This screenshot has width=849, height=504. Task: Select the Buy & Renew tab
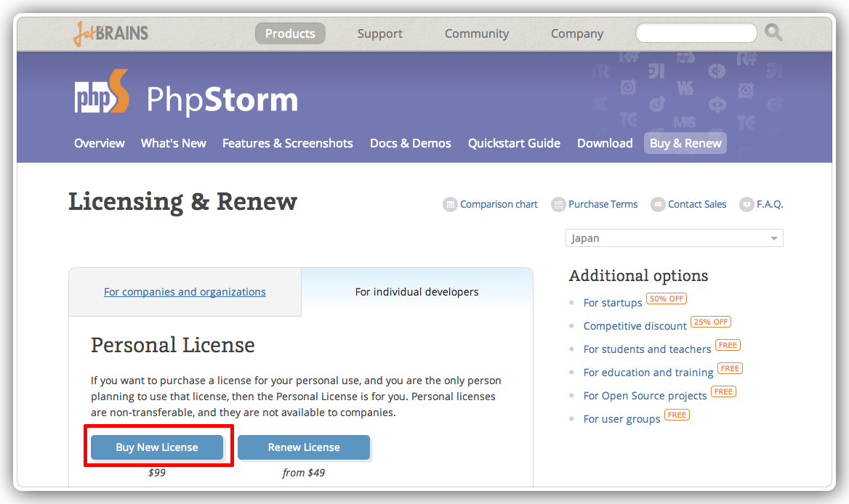click(685, 143)
